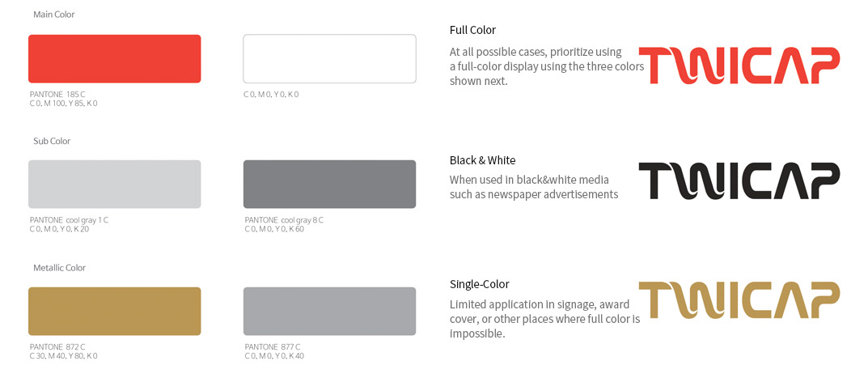Click the PANTONE cool gray 8 C label
The image size is (868, 378).
[284, 220]
